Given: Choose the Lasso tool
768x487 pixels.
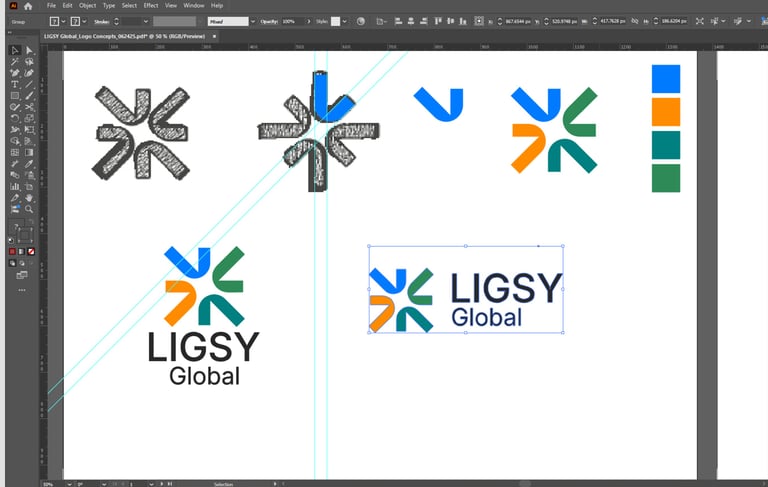Looking at the screenshot, I should point(29,62).
